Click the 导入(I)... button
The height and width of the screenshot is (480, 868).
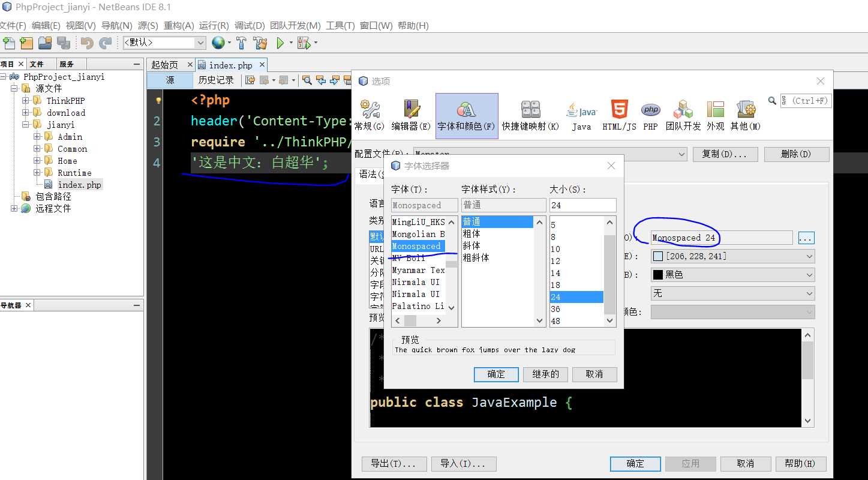464,464
